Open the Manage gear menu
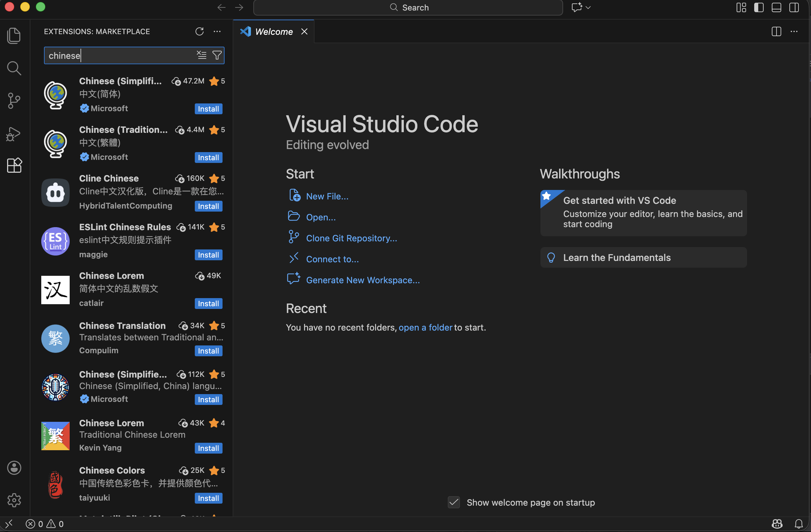This screenshot has height=532, width=811. pos(14,500)
